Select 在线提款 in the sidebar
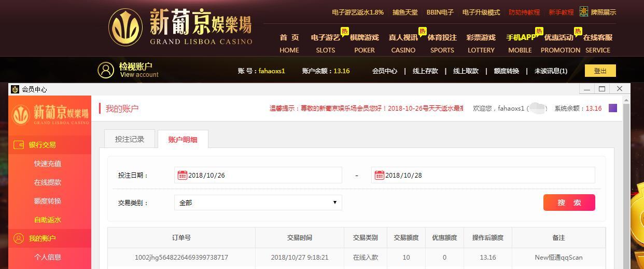The image size is (644, 269). [48, 182]
